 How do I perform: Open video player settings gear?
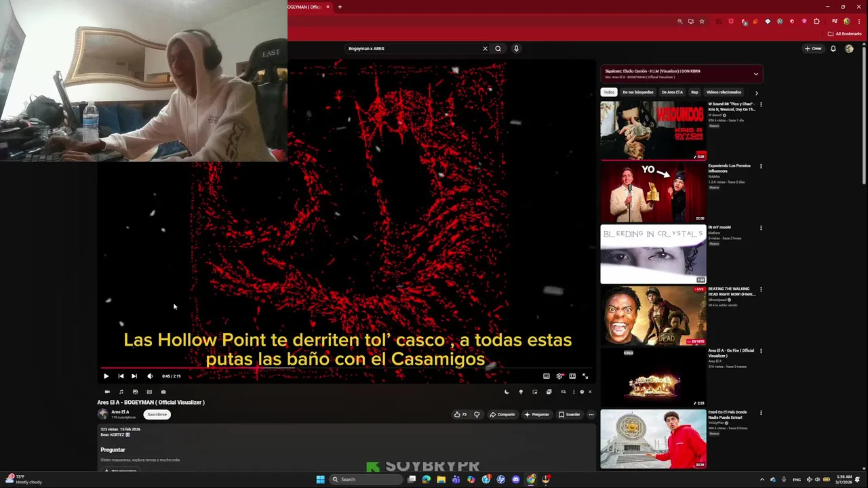559,376
